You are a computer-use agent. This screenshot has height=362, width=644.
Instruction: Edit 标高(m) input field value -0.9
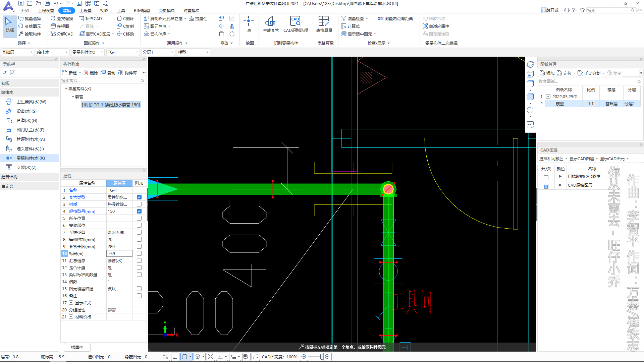click(119, 253)
